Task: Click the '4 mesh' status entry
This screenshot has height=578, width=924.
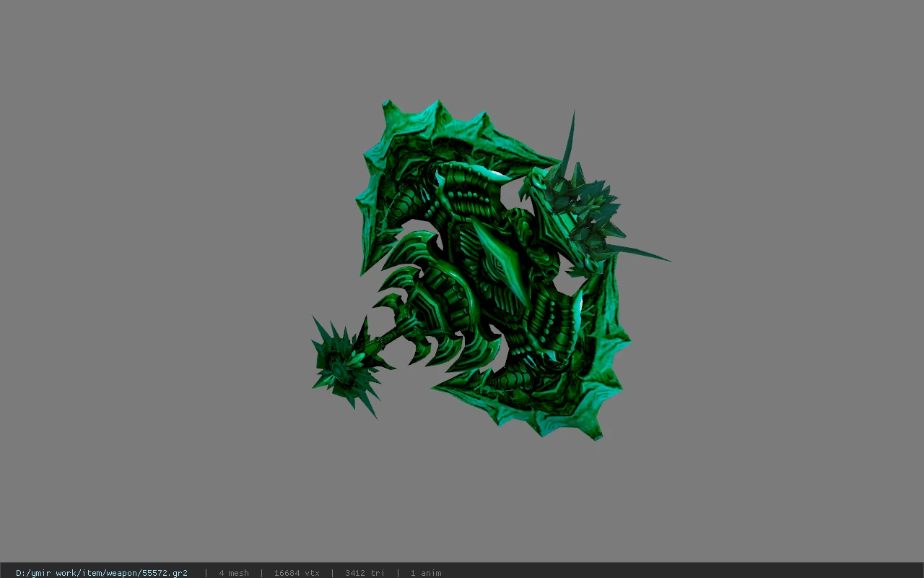Action: [234, 573]
